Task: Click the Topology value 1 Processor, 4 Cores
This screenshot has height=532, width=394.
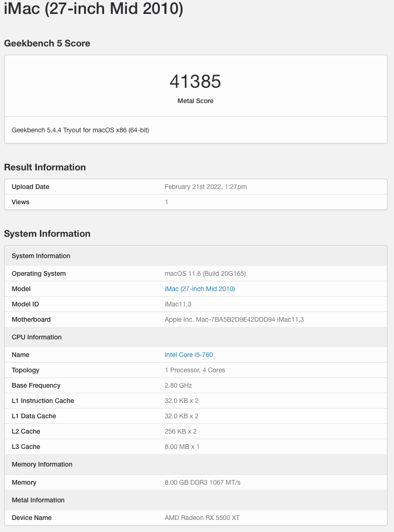Action: (x=195, y=370)
